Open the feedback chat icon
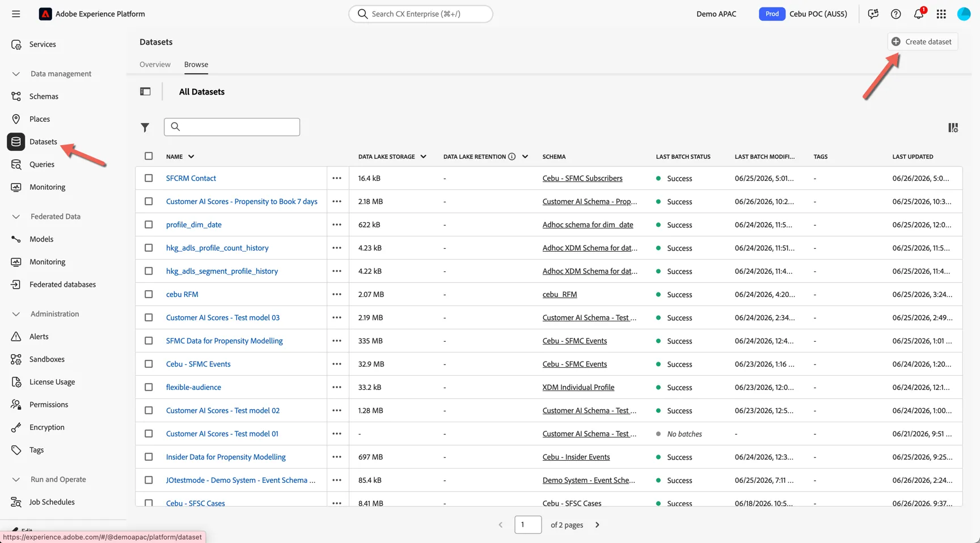Viewport: 980px width, 543px height. pos(873,14)
